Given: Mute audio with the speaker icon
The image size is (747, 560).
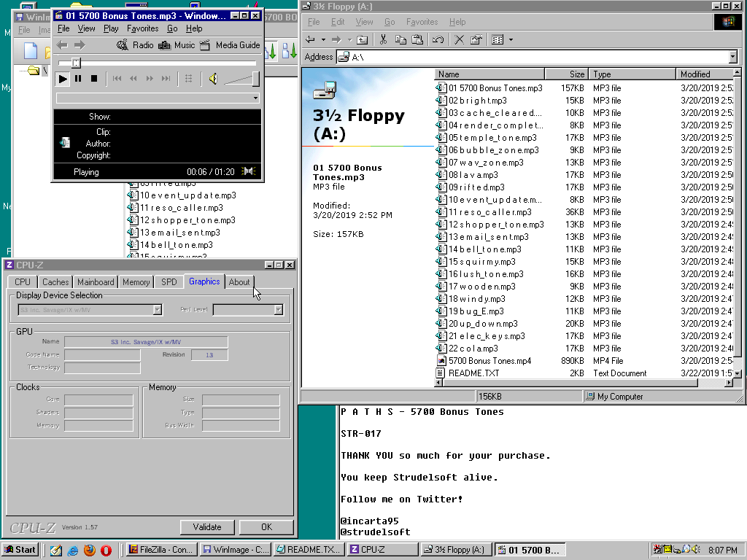Looking at the screenshot, I should point(212,79).
